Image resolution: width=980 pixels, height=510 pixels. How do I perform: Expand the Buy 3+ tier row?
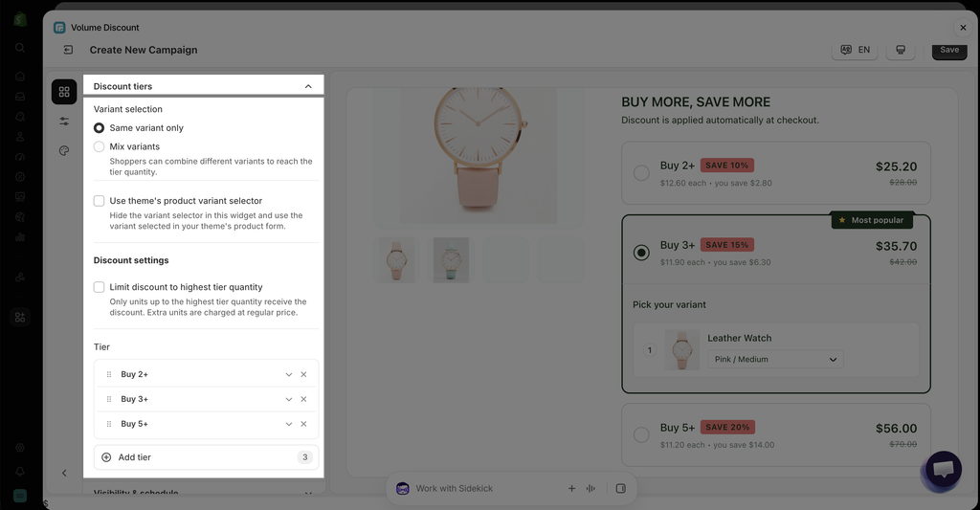tap(289, 399)
